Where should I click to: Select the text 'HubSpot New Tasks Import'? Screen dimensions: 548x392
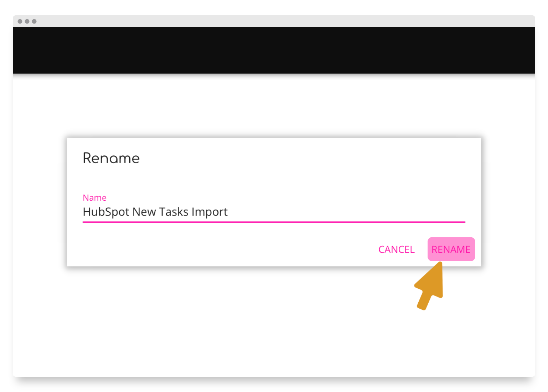click(155, 212)
